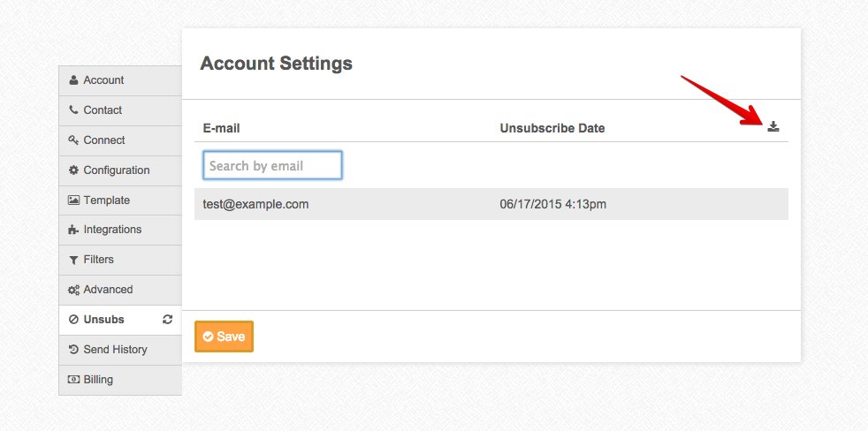Click the E-mail column header
868x431 pixels.
coord(221,128)
